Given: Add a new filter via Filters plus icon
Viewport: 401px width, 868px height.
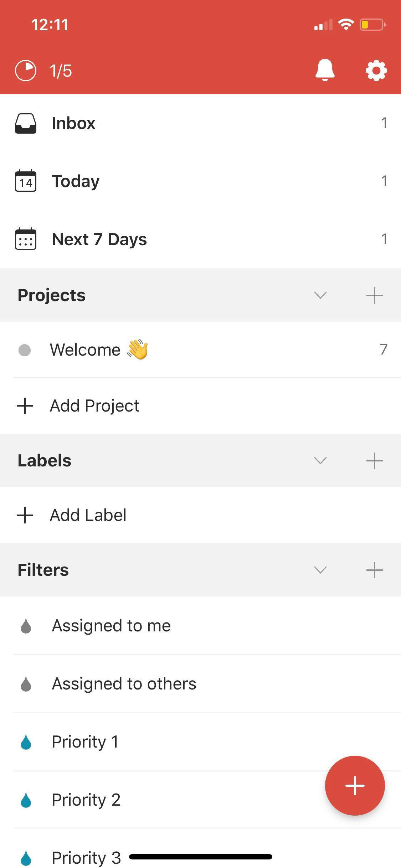Looking at the screenshot, I should 374,570.
